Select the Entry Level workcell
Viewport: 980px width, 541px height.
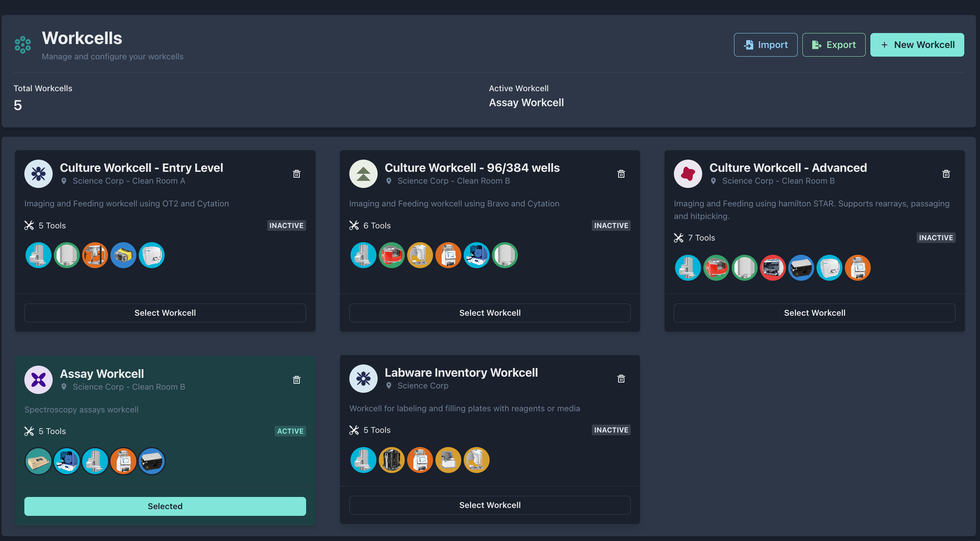tap(165, 313)
